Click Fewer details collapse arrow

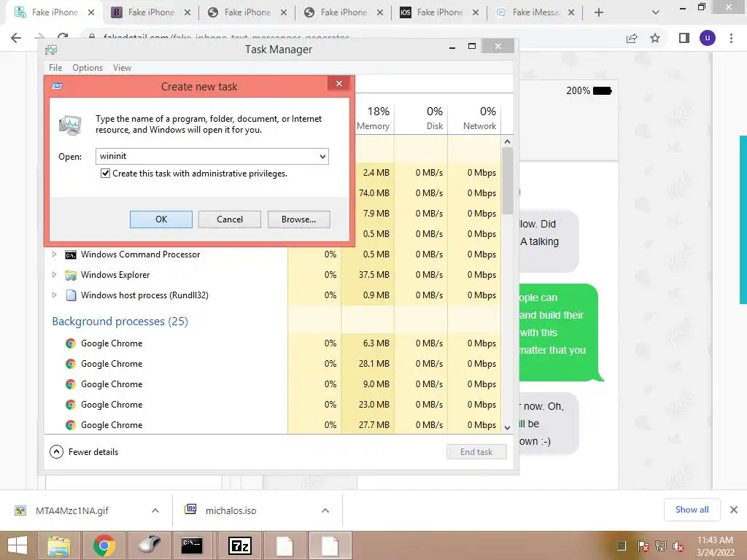pyautogui.click(x=56, y=451)
